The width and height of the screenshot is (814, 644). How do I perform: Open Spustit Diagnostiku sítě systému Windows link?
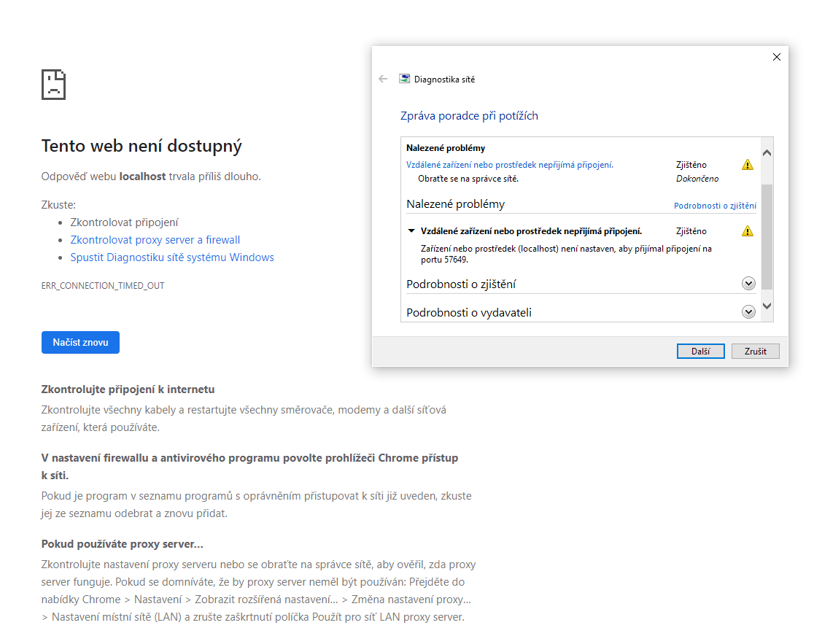click(x=172, y=257)
